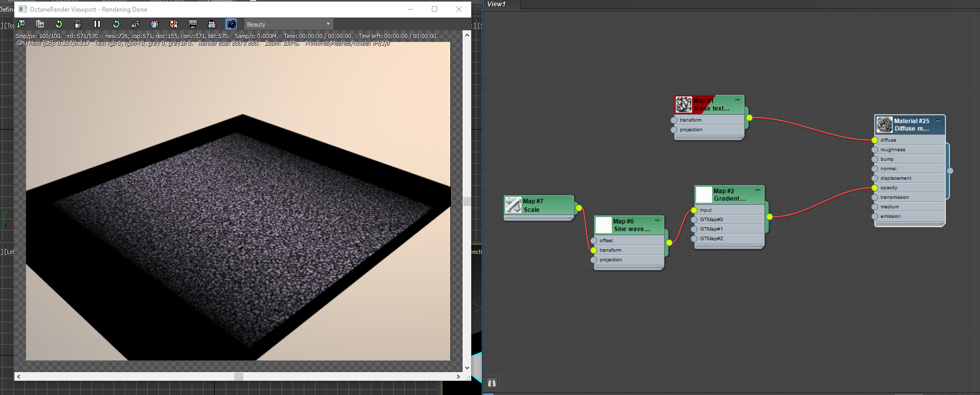Click the bump input socket on Material #25
Viewport: 980px width, 395px height.
point(875,159)
